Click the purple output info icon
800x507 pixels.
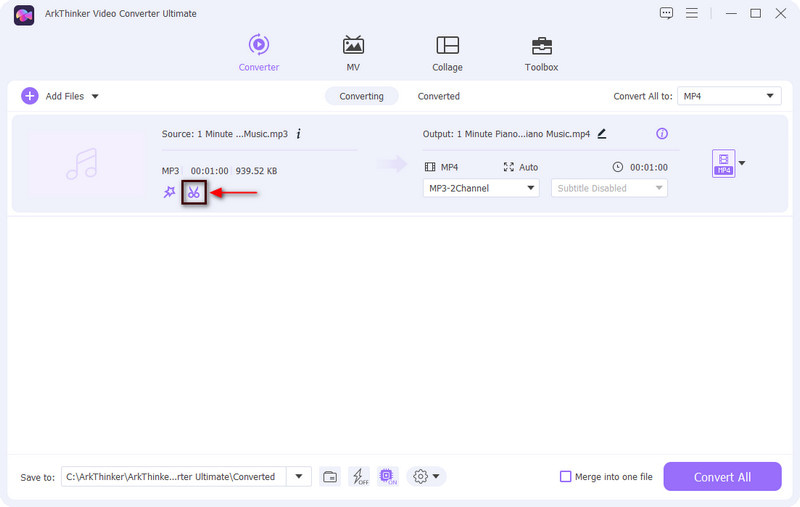[x=662, y=134]
